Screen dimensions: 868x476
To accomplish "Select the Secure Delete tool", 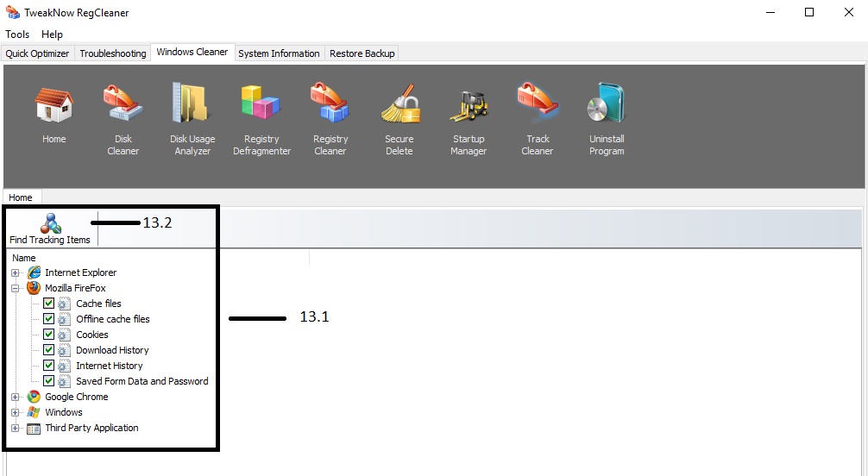I will [x=399, y=104].
